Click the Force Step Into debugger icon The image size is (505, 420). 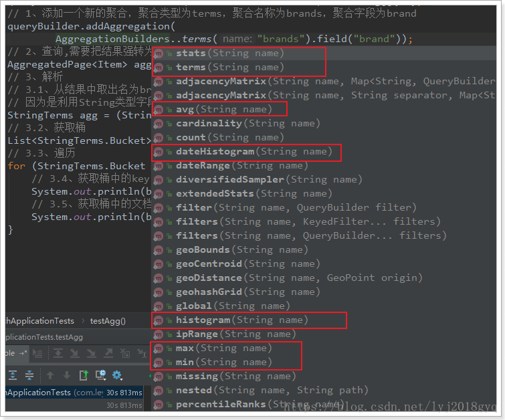(x=92, y=353)
